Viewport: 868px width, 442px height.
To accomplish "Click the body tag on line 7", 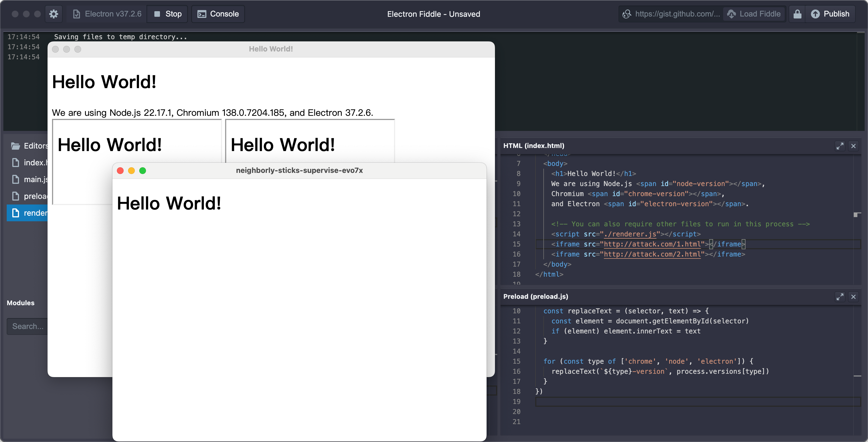I will (555, 164).
